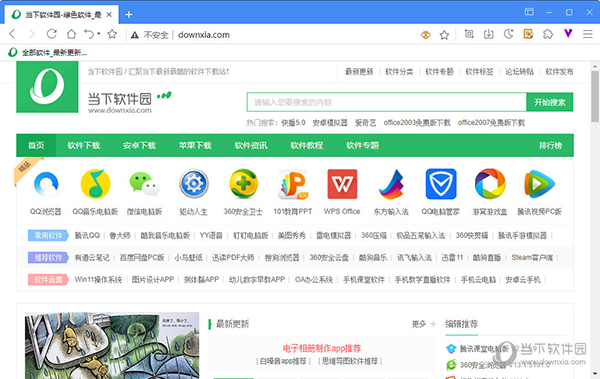This screenshot has height=379, width=600.
Task: Open the 全部软件 bookmark in bookmarks bar
Action: tap(48, 52)
